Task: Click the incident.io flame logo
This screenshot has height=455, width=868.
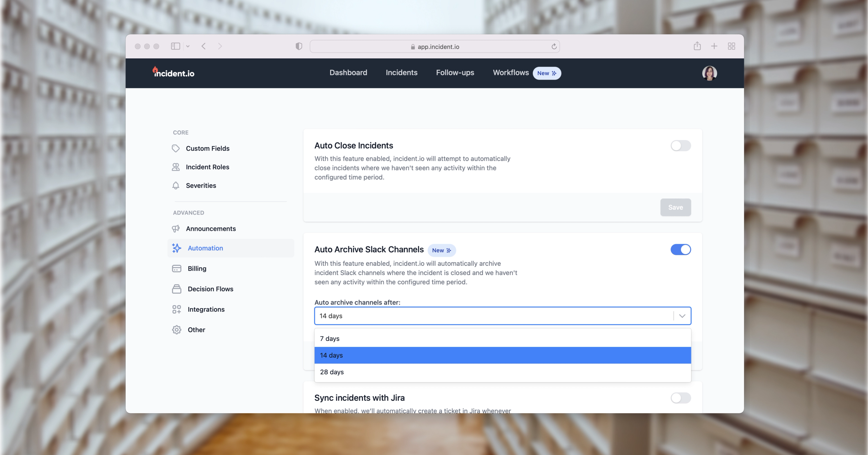Action: [x=173, y=72]
